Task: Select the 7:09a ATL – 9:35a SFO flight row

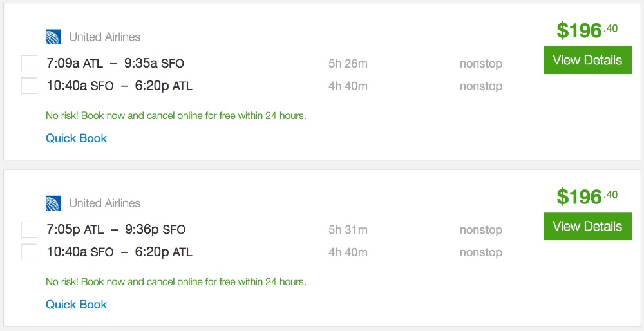Action: [x=115, y=64]
